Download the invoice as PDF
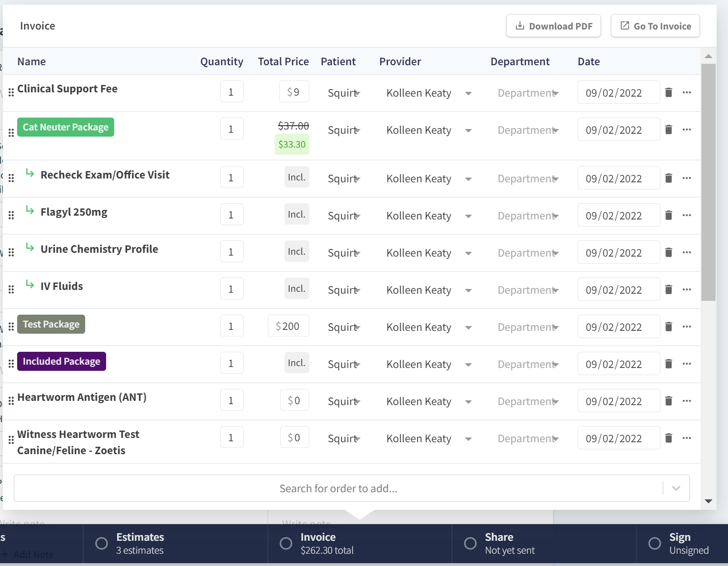The image size is (728, 566). (x=553, y=26)
